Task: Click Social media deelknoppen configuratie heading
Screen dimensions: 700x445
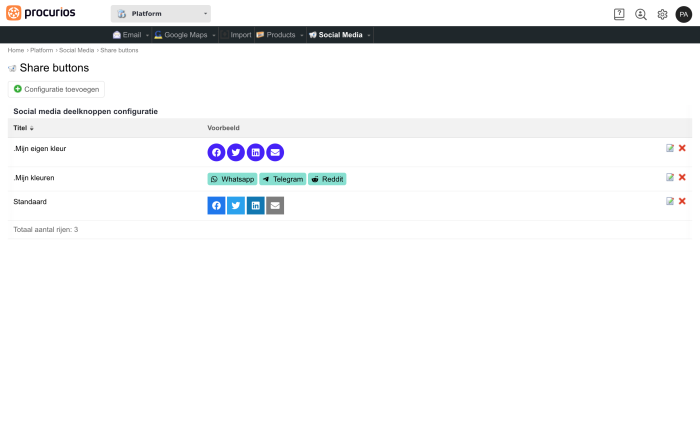Action: (x=85, y=112)
